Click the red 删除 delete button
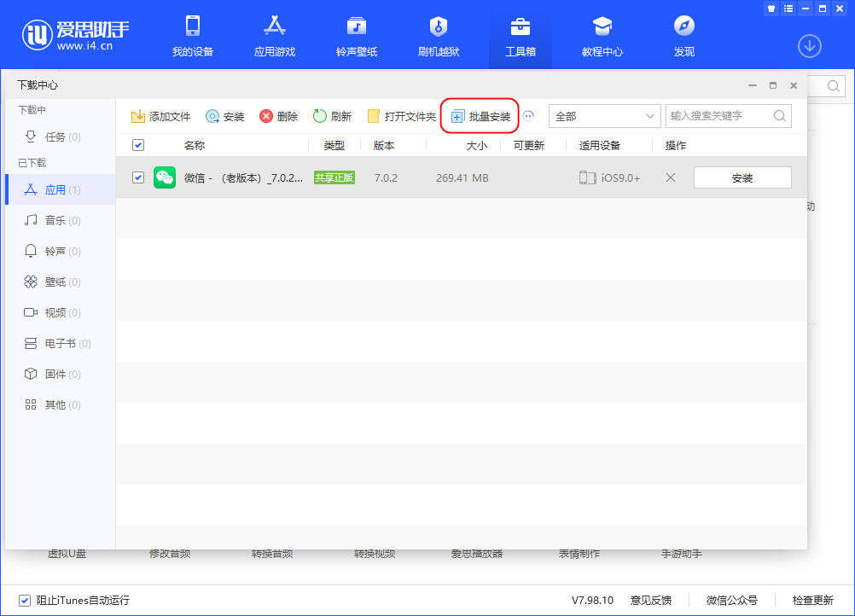This screenshot has height=616, width=855. coord(279,116)
